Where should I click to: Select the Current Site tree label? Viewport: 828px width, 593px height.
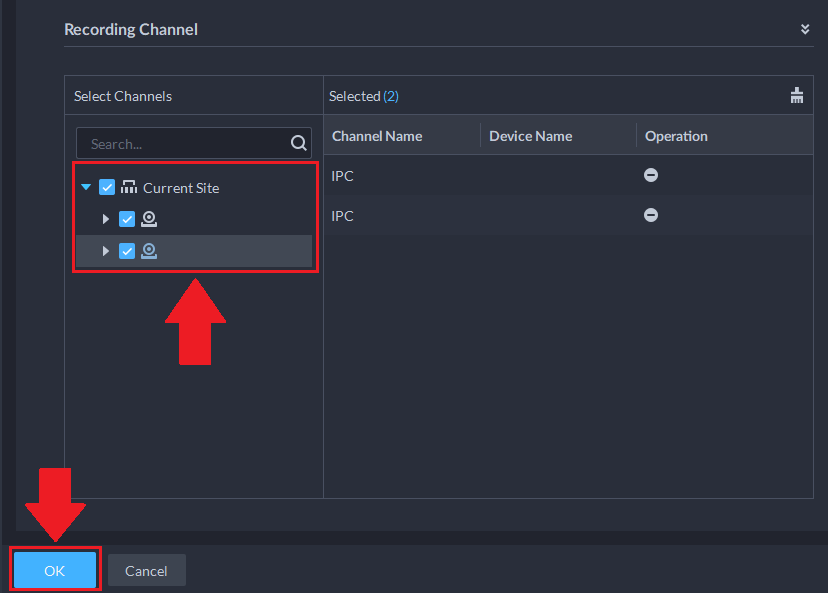pos(181,188)
